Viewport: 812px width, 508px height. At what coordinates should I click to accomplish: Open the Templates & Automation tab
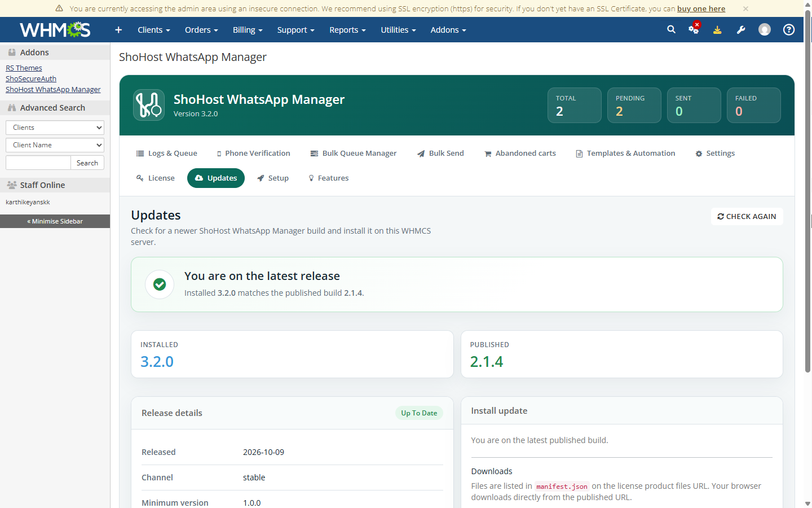(625, 154)
